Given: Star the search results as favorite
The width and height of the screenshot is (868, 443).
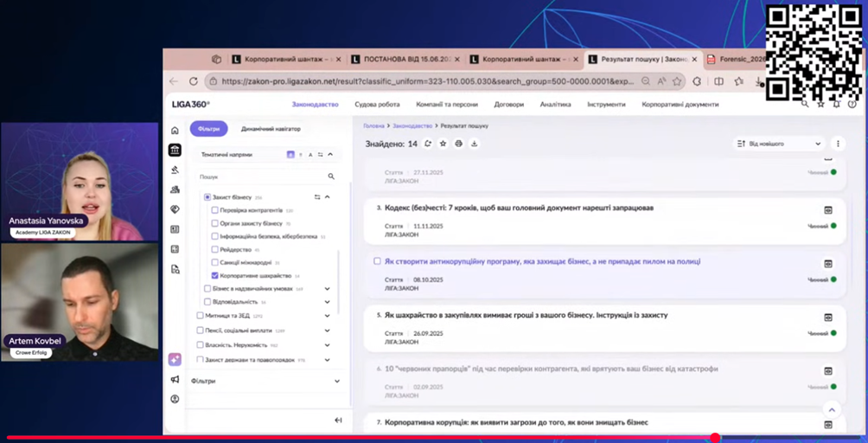Looking at the screenshot, I should (x=443, y=144).
